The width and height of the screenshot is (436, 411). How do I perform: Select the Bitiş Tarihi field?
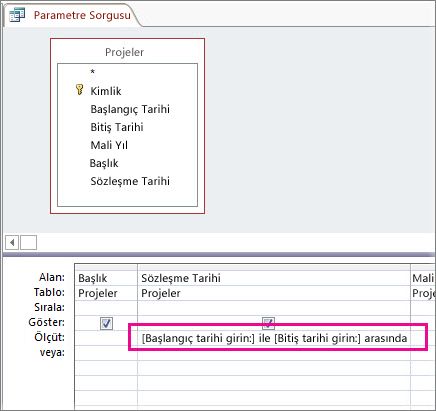(x=117, y=127)
